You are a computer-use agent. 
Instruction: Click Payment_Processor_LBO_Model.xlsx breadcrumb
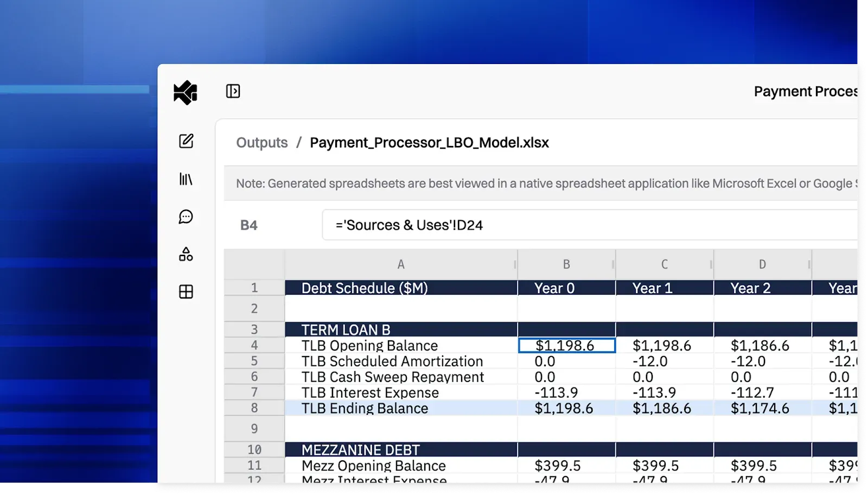point(429,142)
